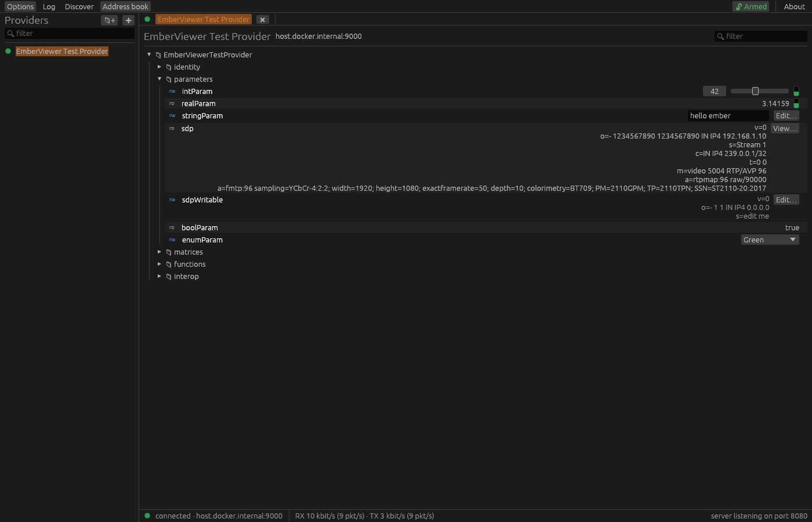This screenshot has height=522, width=812.
Task: Expand the identity node
Action: [159, 67]
